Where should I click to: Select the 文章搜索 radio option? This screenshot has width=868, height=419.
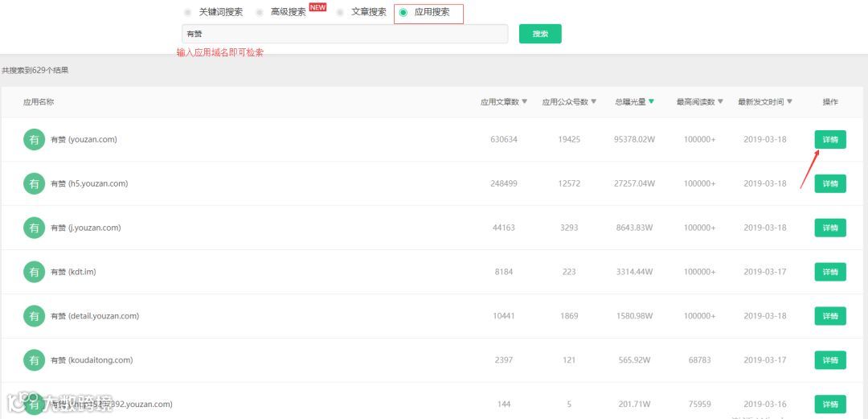pyautogui.click(x=340, y=12)
